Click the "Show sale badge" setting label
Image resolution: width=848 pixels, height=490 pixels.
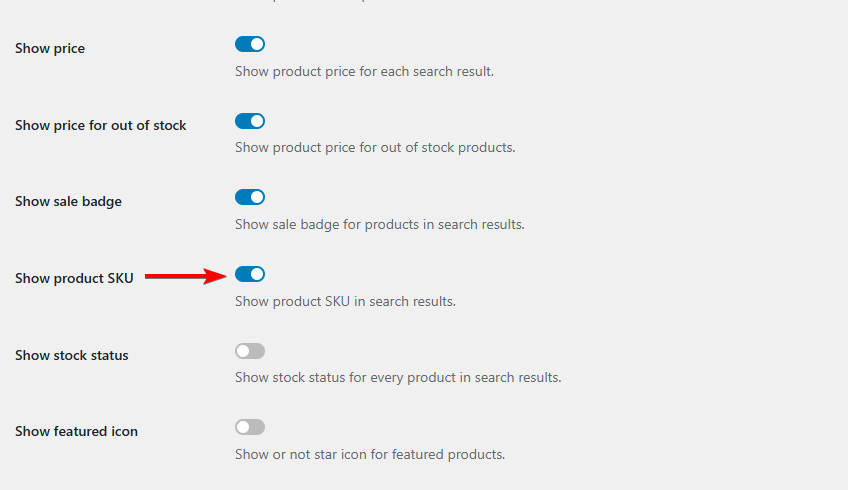68,201
